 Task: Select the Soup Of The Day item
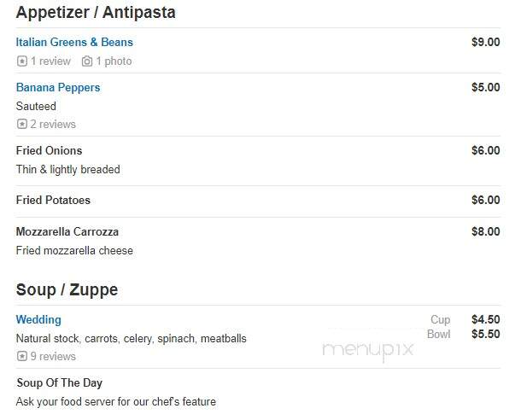tap(60, 382)
